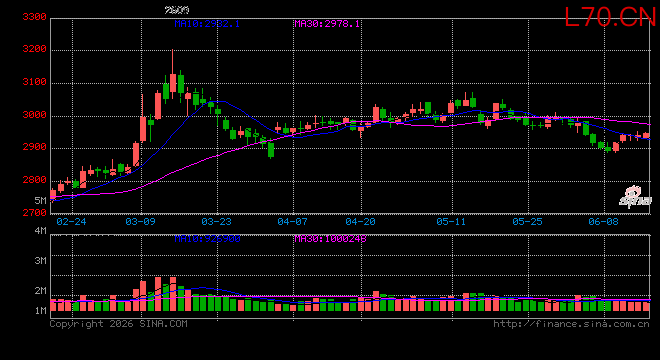This screenshot has width=660, height=360.
Task: Click the 2700 price axis label
Action: [x=34, y=213]
